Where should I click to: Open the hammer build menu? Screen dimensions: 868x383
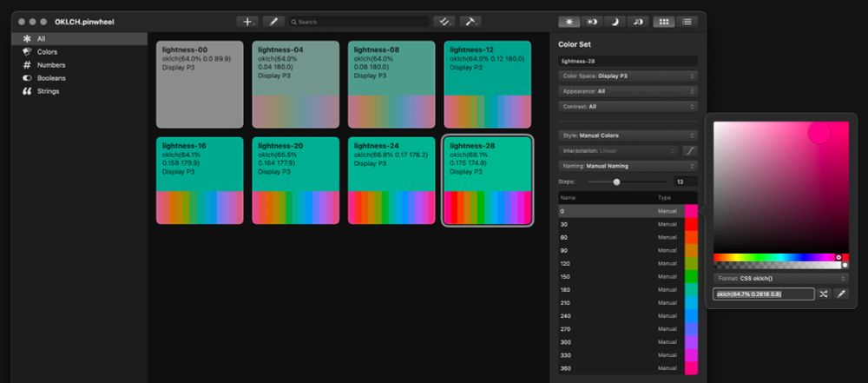click(470, 22)
